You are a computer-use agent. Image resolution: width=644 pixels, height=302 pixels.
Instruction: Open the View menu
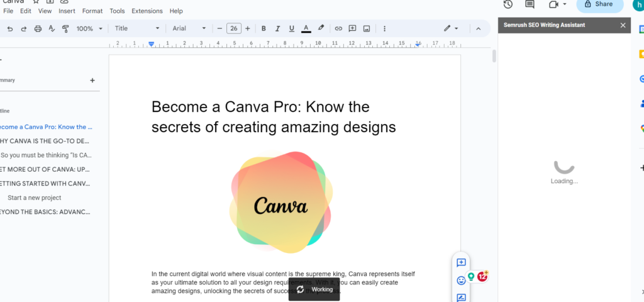pyautogui.click(x=45, y=11)
